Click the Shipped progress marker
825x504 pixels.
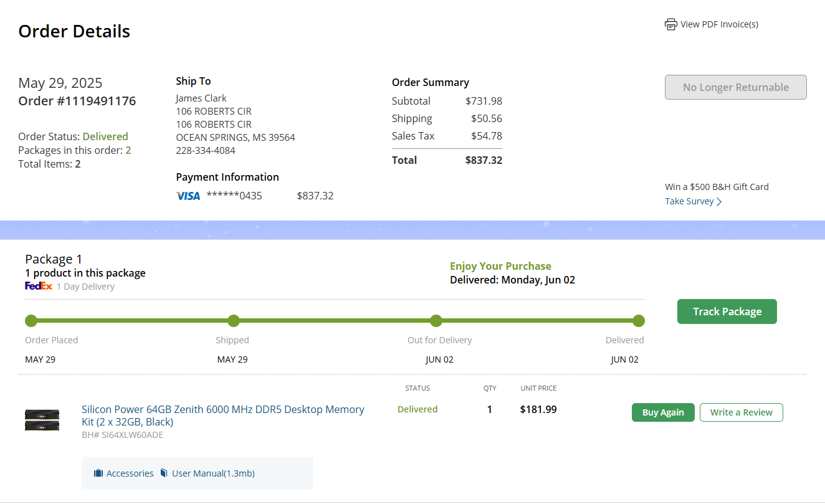[234, 321]
